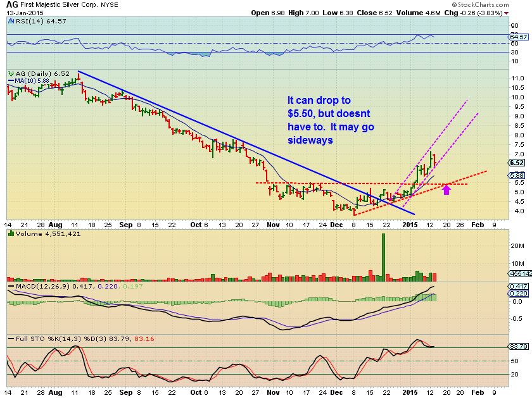The image size is (532, 398).
Task: Click 2015 on the date axis under the price chart
Action: [410, 225]
